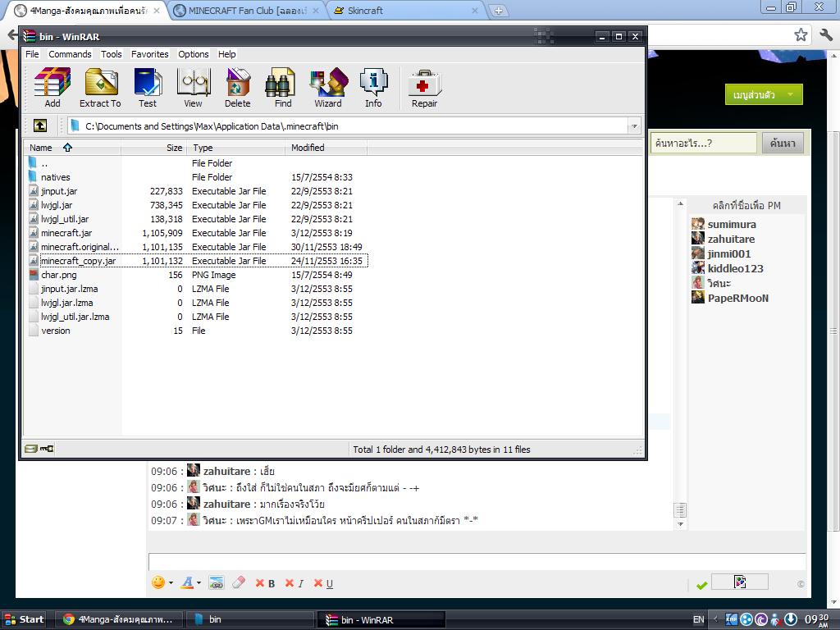Open the Favorites menu
Image resolution: width=840 pixels, height=630 pixels.
(x=149, y=54)
